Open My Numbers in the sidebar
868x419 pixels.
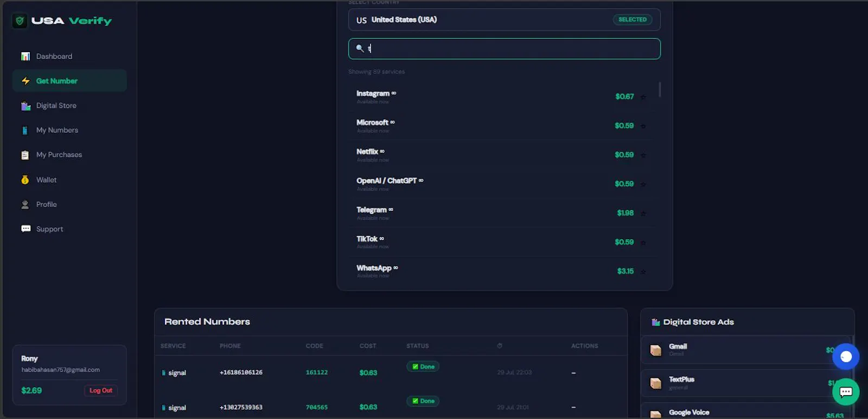coord(69,130)
